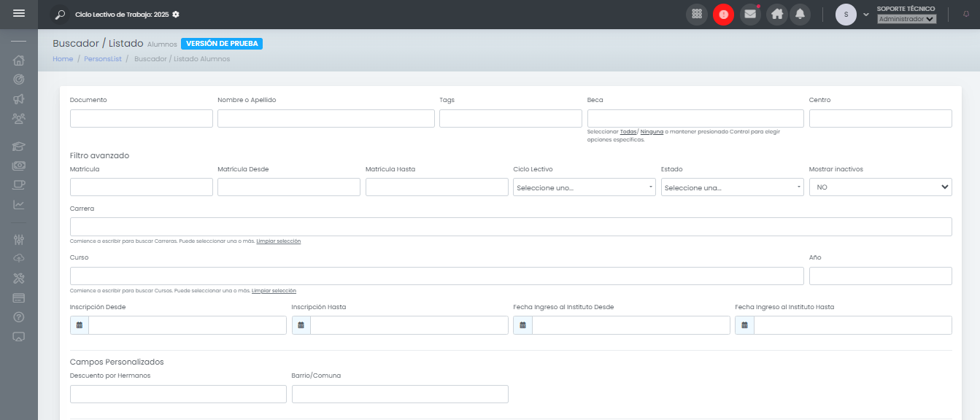The height and width of the screenshot is (420, 980).
Task: Focus the Año input field
Action: [881, 276]
